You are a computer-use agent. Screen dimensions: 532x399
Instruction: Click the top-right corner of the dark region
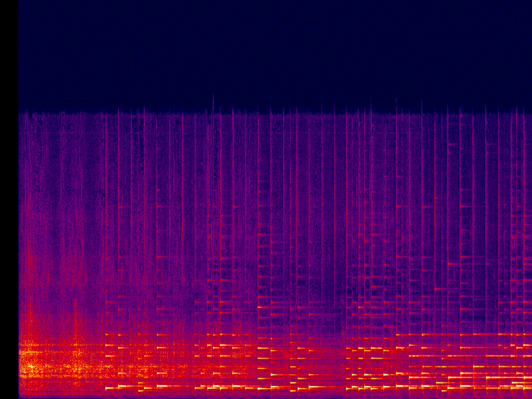click(529, 3)
